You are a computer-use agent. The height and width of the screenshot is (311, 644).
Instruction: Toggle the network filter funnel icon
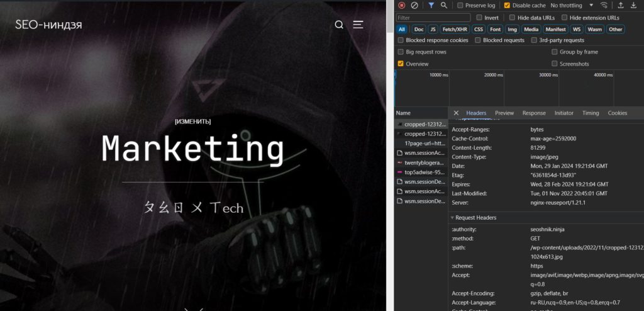click(x=431, y=5)
